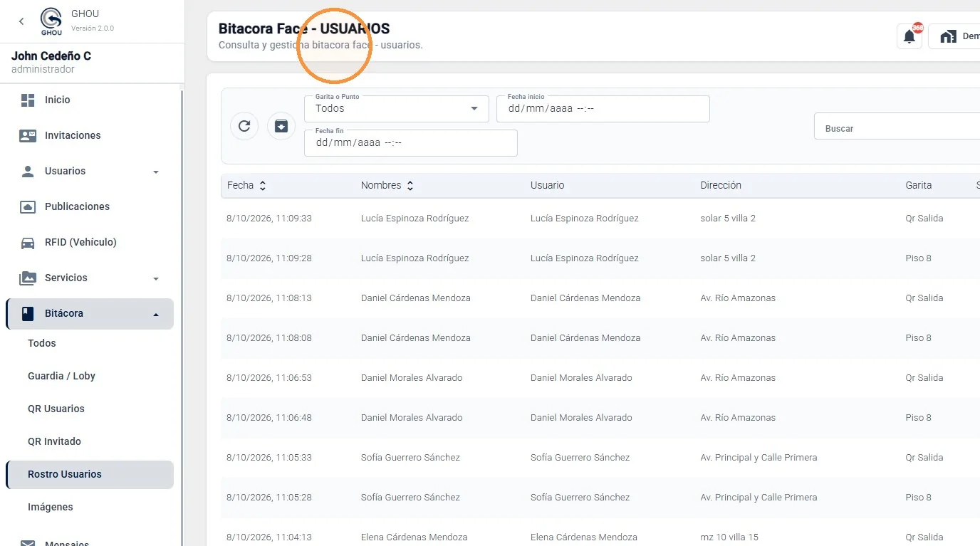This screenshot has height=546, width=980.
Task: Click the 8/10/2026, 11:05:33 row
Action: click(600, 458)
